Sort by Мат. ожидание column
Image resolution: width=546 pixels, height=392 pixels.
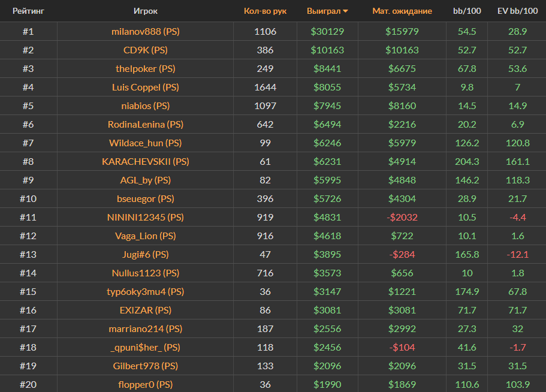point(402,11)
